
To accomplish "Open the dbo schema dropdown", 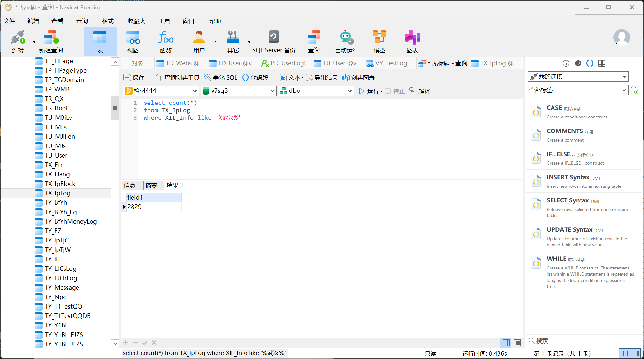I will coord(316,91).
